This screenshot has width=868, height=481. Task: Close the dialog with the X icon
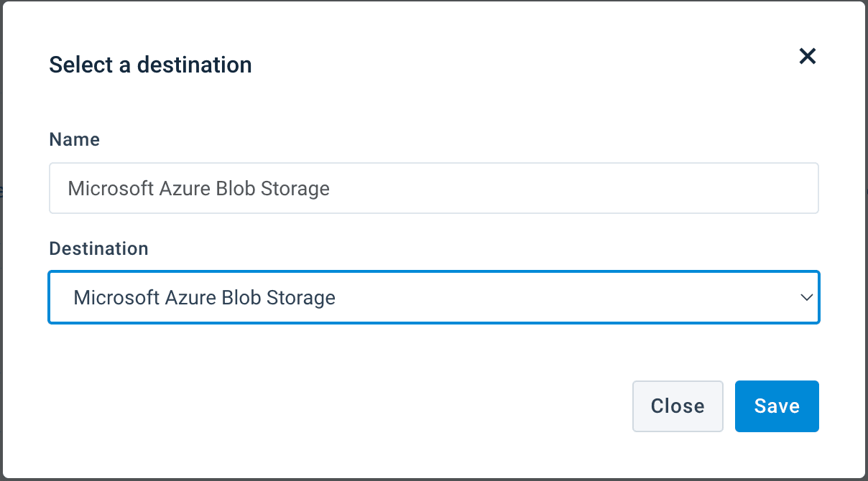tap(808, 56)
